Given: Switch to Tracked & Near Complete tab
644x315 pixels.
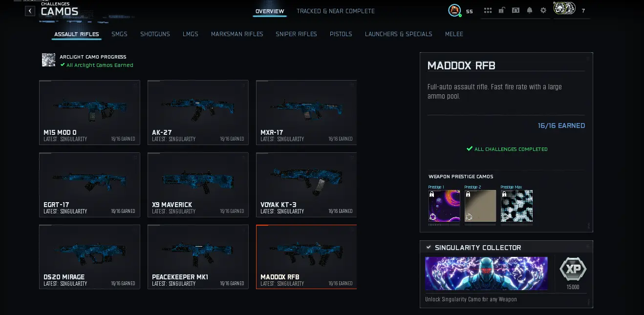Looking at the screenshot, I should coord(336,11).
